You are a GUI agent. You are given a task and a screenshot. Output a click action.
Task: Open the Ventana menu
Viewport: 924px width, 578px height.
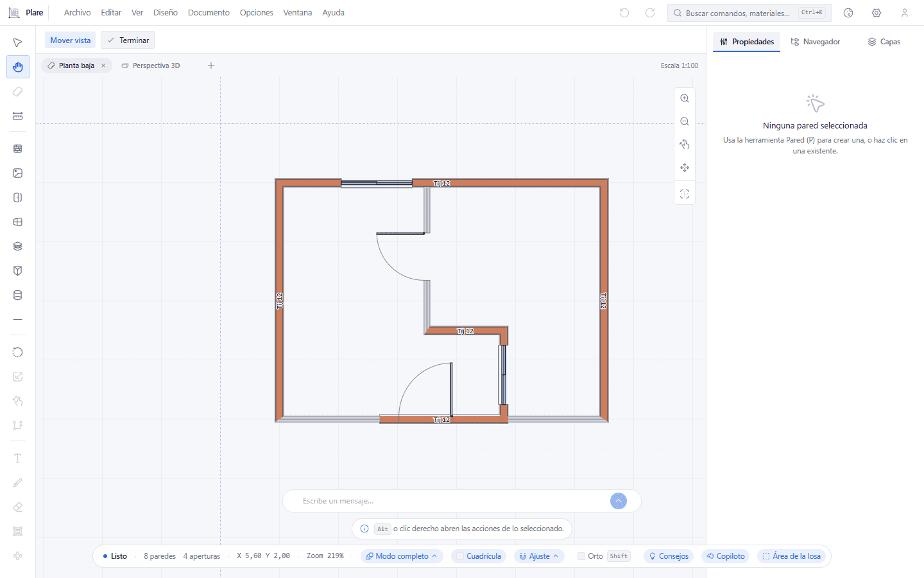[x=298, y=13]
